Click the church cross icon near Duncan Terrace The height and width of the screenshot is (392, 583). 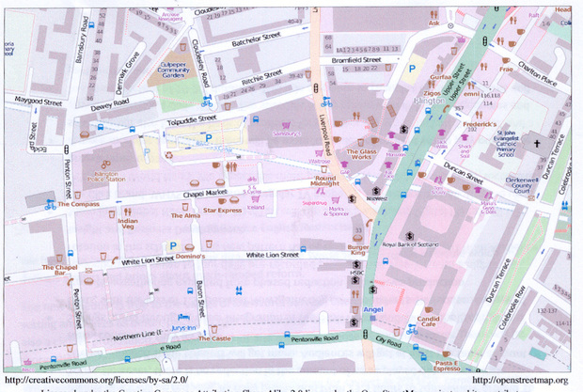[537, 143]
